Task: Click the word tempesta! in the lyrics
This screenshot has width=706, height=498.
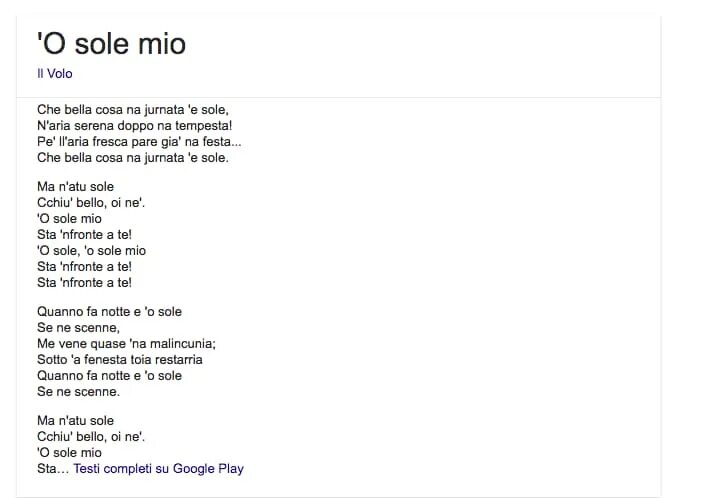Action: coord(204,126)
